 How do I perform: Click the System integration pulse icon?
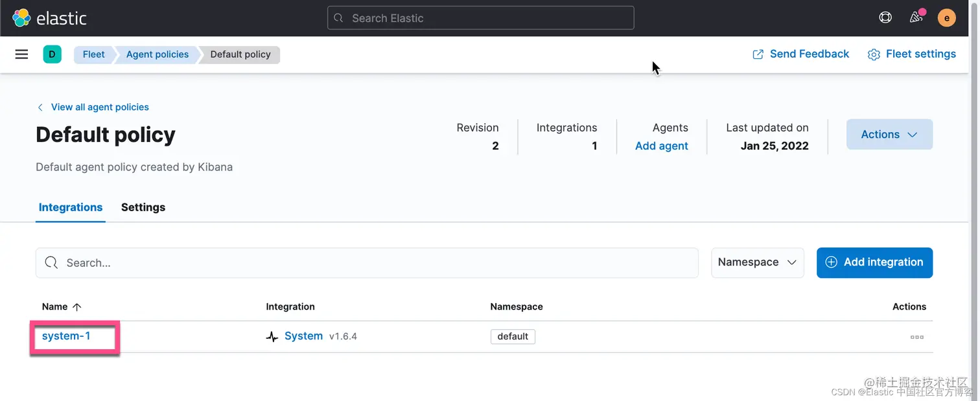pyautogui.click(x=272, y=337)
